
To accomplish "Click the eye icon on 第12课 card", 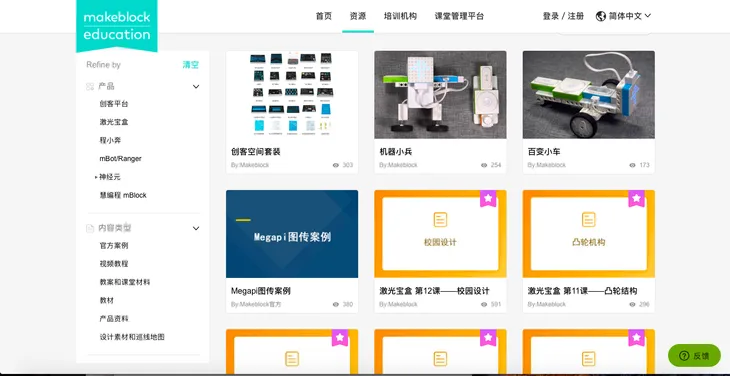I will [x=484, y=304].
